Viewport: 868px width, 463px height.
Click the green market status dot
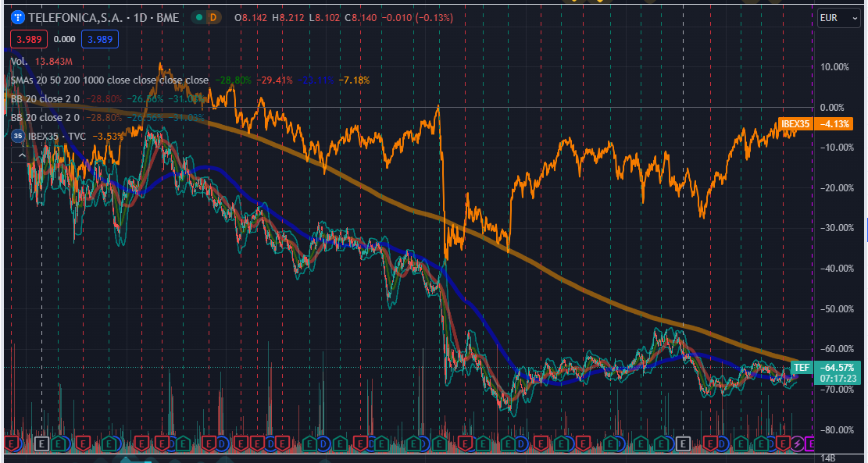198,18
